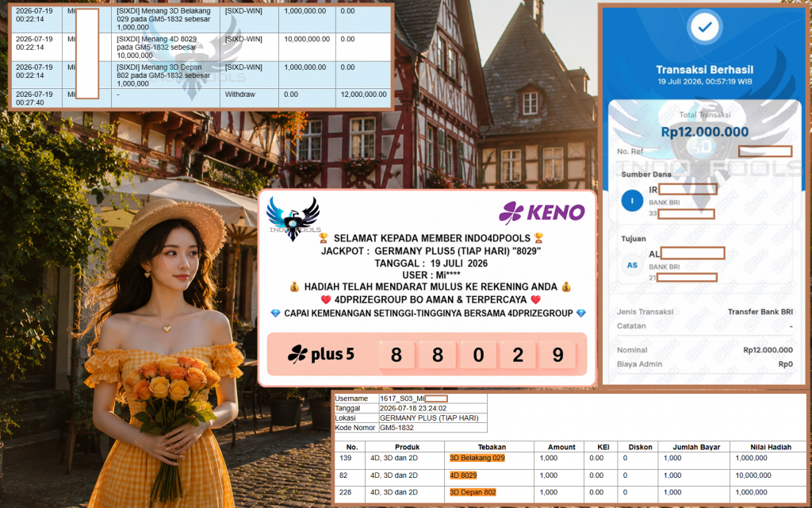Click the "2026-07-18 23:24:02" Tanggal value

click(413, 408)
